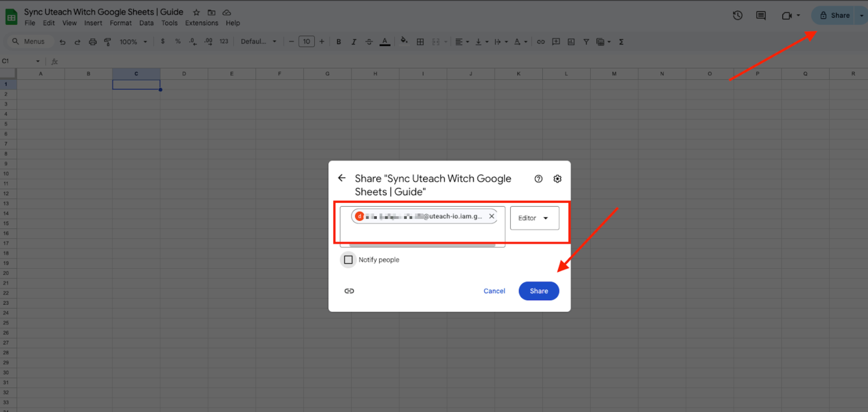Format as currency dollar sign
This screenshot has height=412, width=868.
163,41
